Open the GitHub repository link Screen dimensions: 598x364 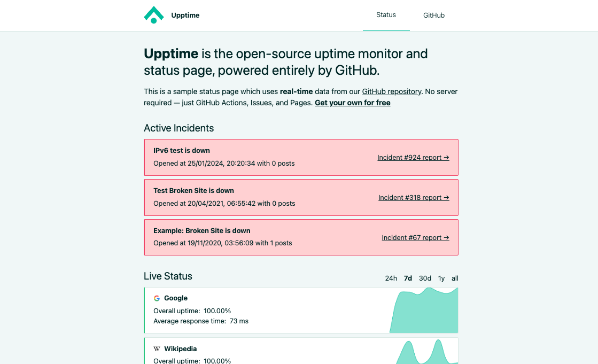click(392, 91)
